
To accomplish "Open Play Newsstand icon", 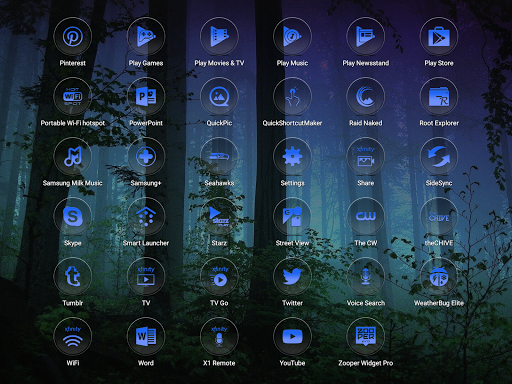I will (x=366, y=36).
